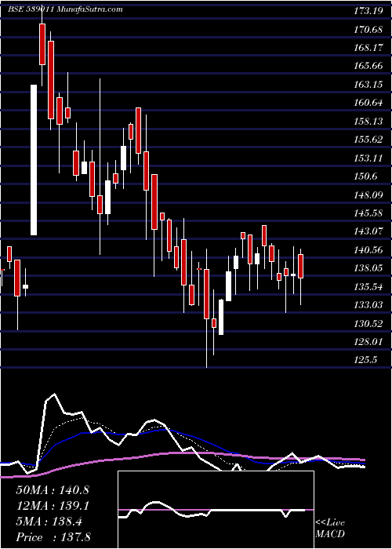Click the Price : 137.8 readout

(x=54, y=537)
